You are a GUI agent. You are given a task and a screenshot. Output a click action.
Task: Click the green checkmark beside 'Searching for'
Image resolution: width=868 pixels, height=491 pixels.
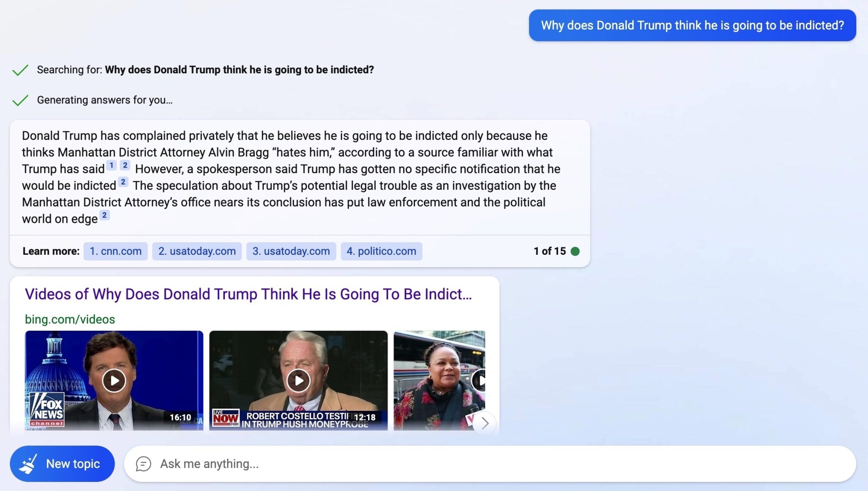(20, 70)
